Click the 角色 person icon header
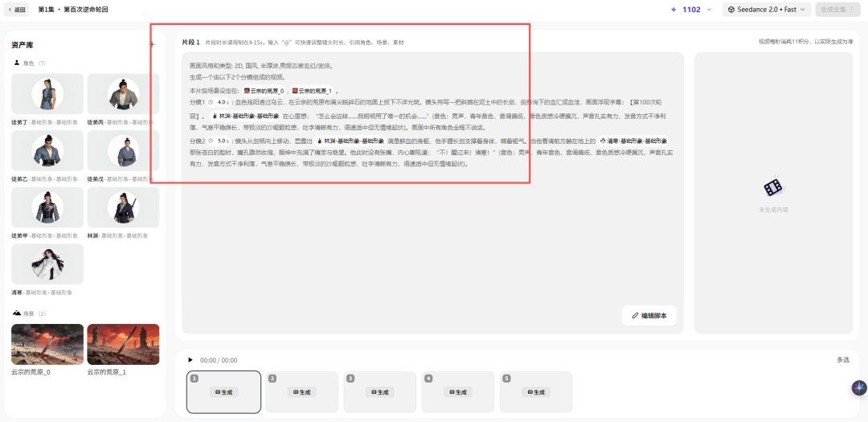 (x=16, y=64)
